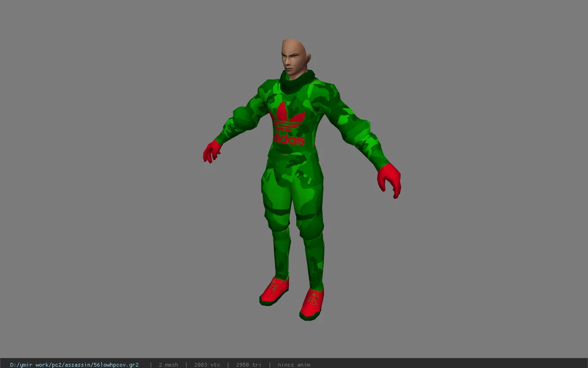Click the "2950 tri" triangle count
The height and width of the screenshot is (368, 588).
coord(249,365)
